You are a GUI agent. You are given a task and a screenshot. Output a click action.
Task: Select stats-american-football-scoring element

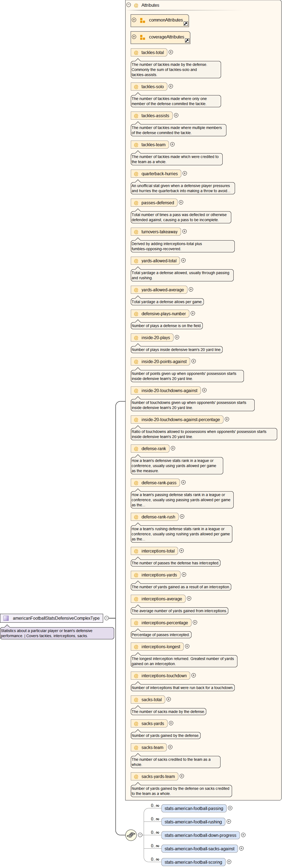pyautogui.click(x=193, y=862)
